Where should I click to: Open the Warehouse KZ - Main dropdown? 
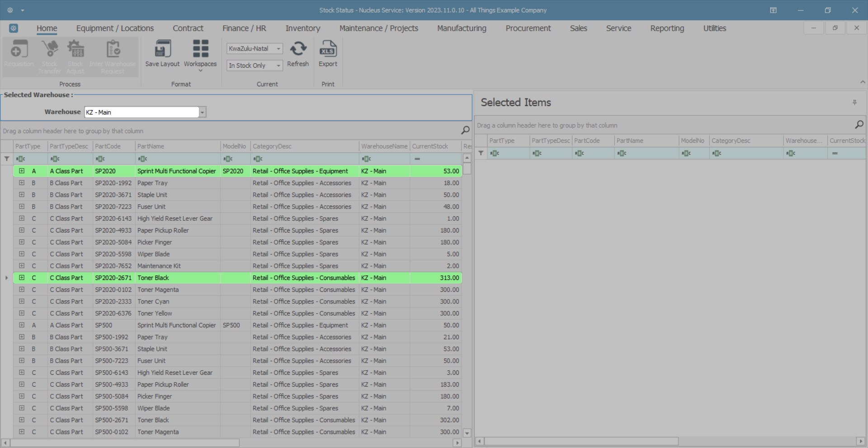[x=203, y=112]
